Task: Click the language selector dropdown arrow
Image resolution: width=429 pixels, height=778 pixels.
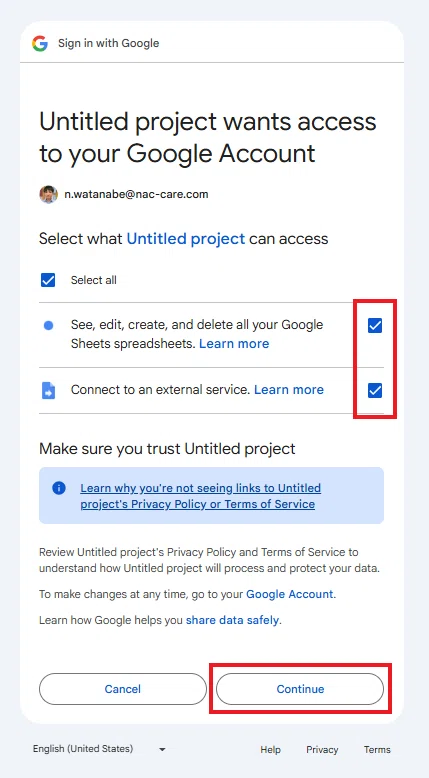Action: tap(162, 749)
